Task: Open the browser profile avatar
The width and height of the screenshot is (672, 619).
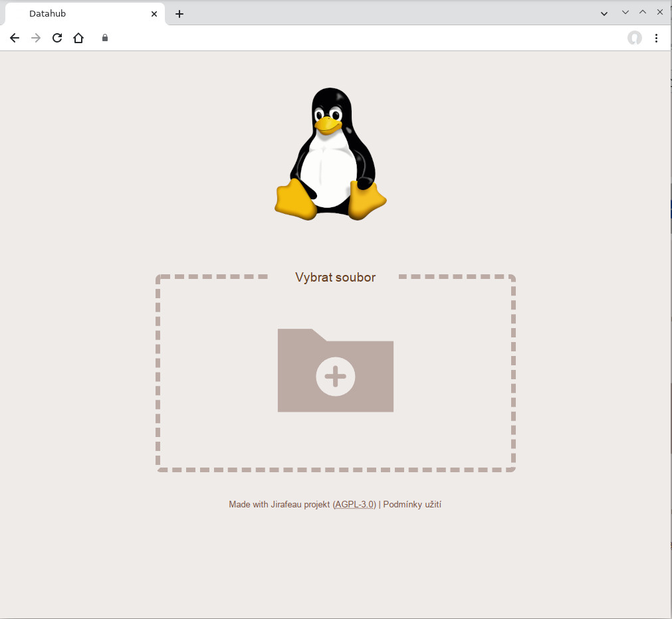Action: (x=635, y=38)
